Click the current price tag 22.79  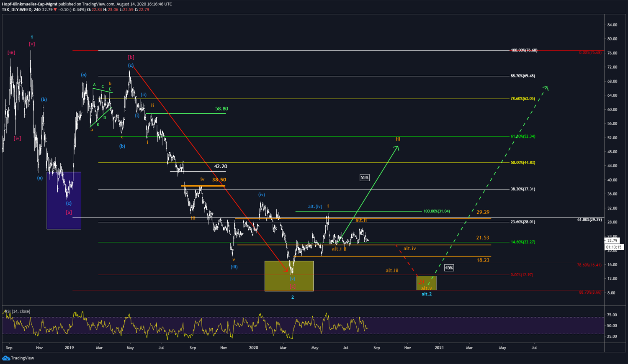[x=612, y=241]
